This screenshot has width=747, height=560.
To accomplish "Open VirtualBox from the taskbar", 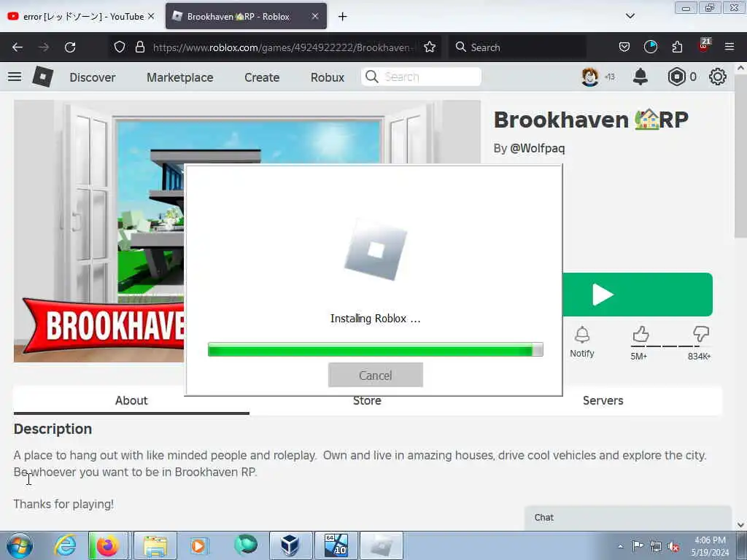I will click(290, 545).
